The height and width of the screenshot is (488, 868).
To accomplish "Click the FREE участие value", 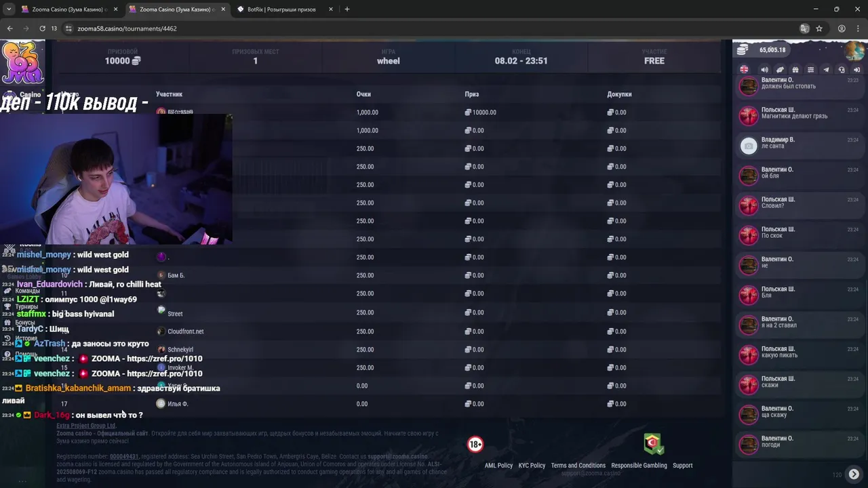I will click(654, 61).
